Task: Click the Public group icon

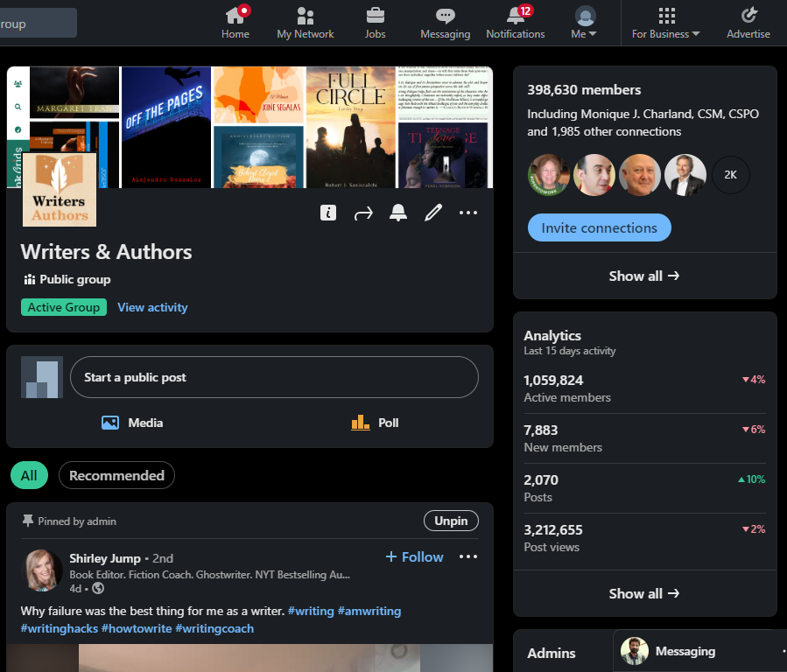Action: pyautogui.click(x=30, y=279)
